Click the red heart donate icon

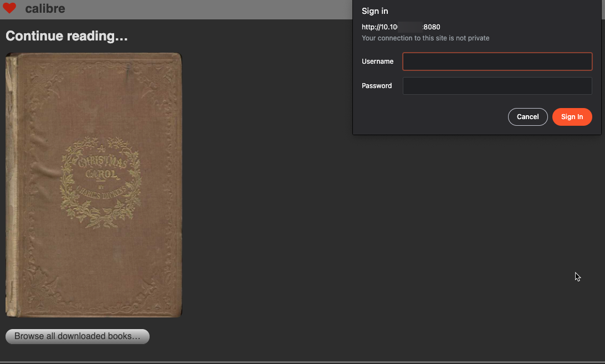click(x=9, y=8)
